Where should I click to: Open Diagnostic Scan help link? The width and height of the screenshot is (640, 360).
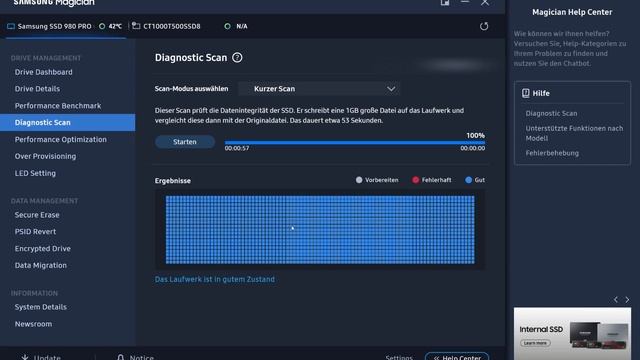[551, 113]
